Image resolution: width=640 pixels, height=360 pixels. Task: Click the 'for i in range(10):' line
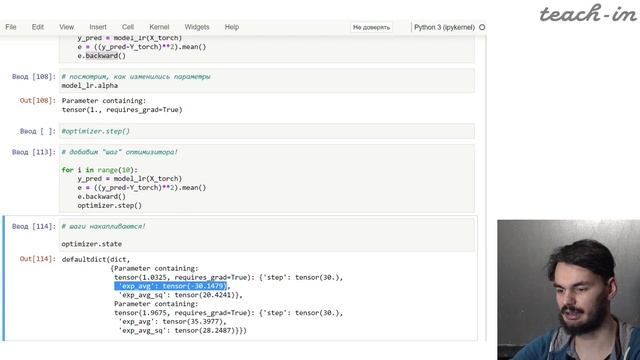(100, 170)
